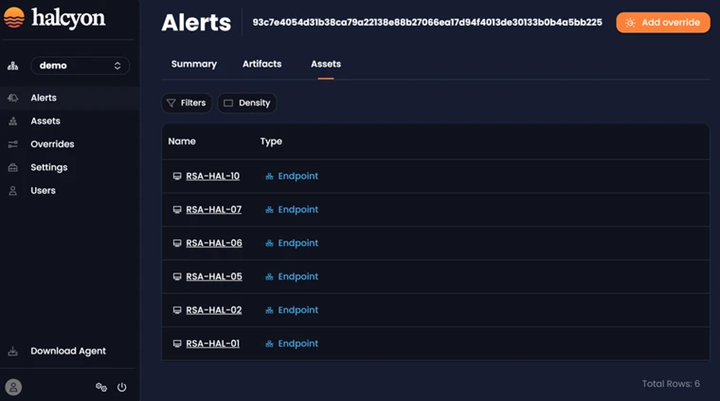Viewport: 720px width, 401px height.
Task: Switch to the Artifacts tab
Action: pyautogui.click(x=262, y=64)
